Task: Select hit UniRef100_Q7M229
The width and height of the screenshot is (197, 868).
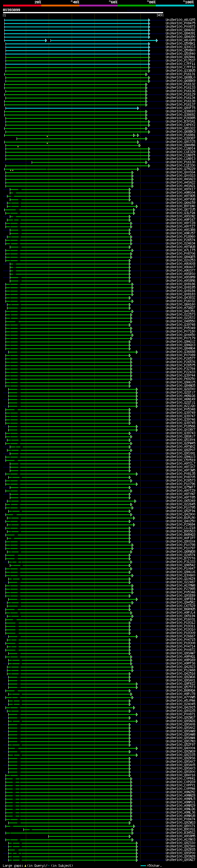Action: coord(180,169)
